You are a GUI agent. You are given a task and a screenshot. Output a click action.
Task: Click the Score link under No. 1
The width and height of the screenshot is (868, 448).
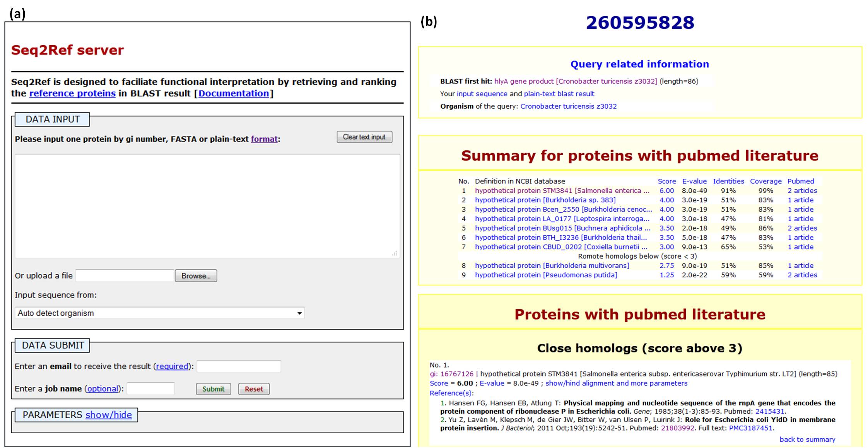439,383
